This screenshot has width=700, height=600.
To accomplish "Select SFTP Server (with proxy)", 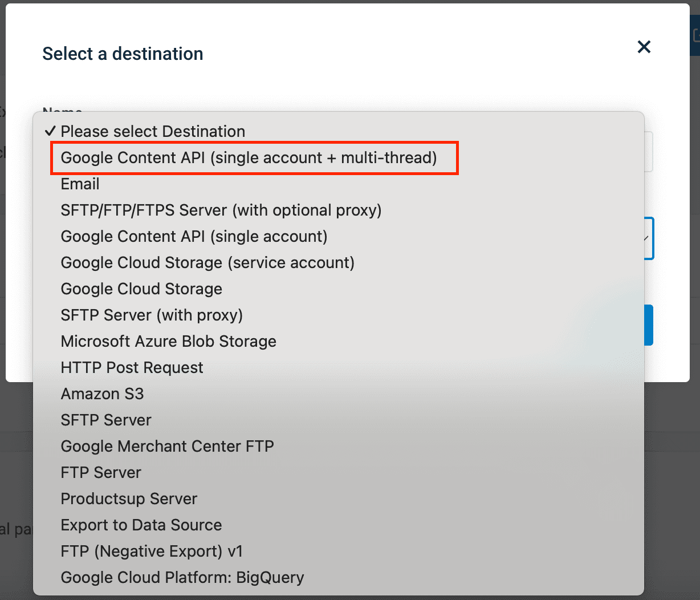I will click(152, 315).
